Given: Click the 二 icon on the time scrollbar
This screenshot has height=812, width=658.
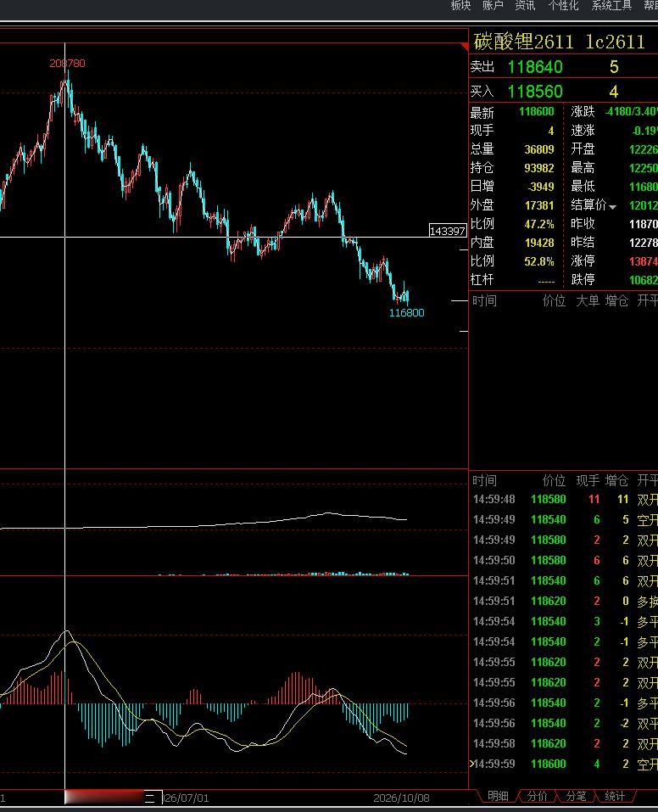Looking at the screenshot, I should pos(149,798).
